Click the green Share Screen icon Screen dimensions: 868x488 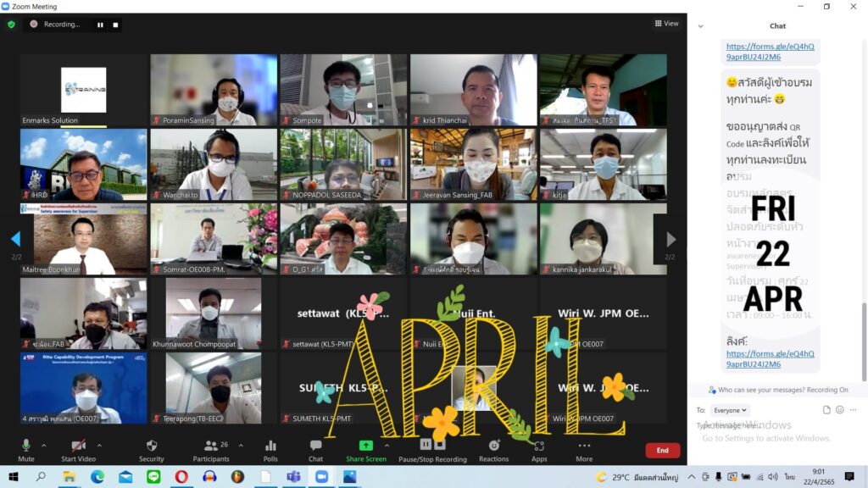[366, 446]
